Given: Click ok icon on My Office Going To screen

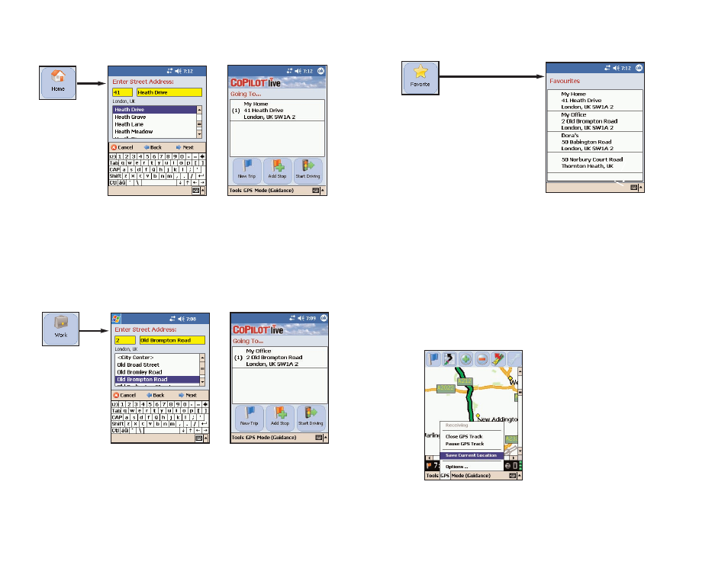Looking at the screenshot, I should 324,318.
